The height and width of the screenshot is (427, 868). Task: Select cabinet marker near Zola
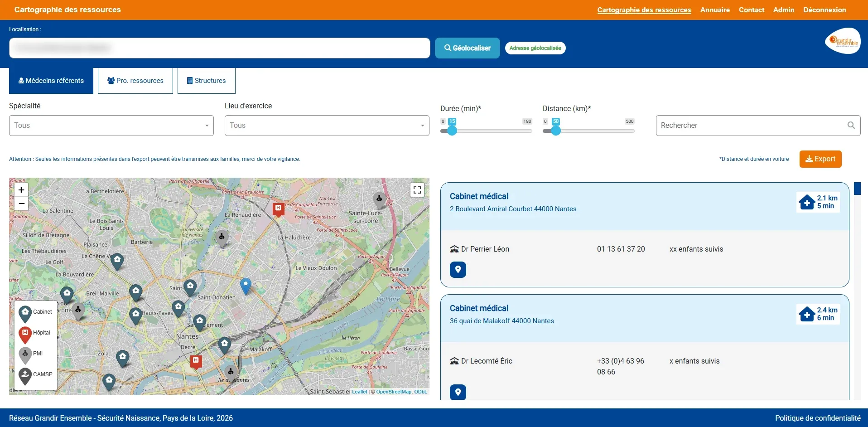(123, 358)
